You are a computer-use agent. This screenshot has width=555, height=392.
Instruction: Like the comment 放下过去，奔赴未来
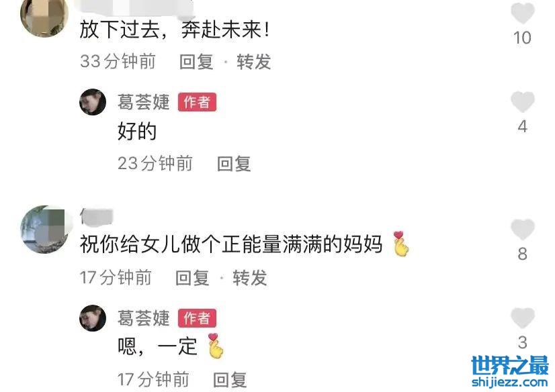[x=523, y=13]
